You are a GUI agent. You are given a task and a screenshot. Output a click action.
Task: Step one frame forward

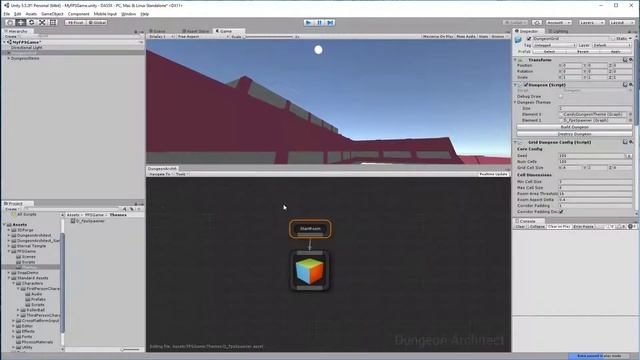330,22
